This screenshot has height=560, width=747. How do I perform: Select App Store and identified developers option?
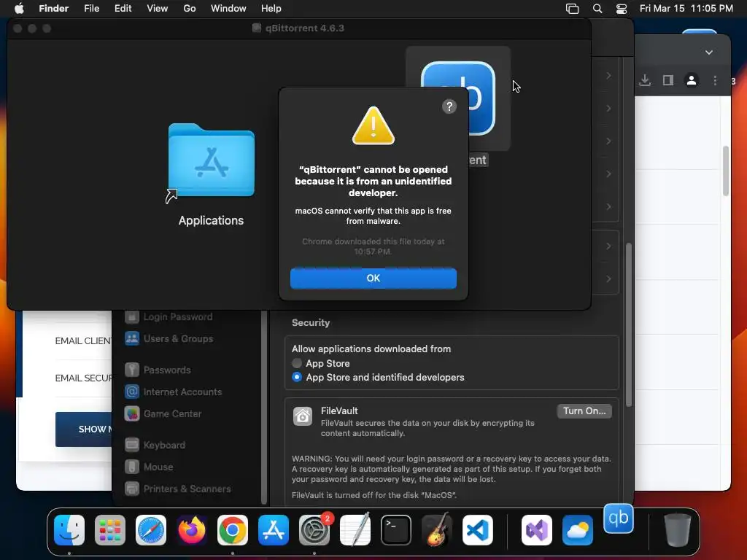297,377
